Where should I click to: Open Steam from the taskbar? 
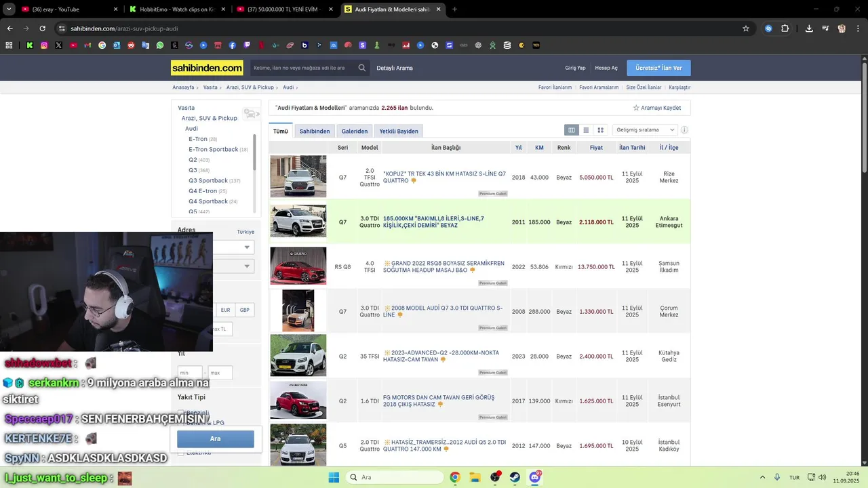point(515,477)
